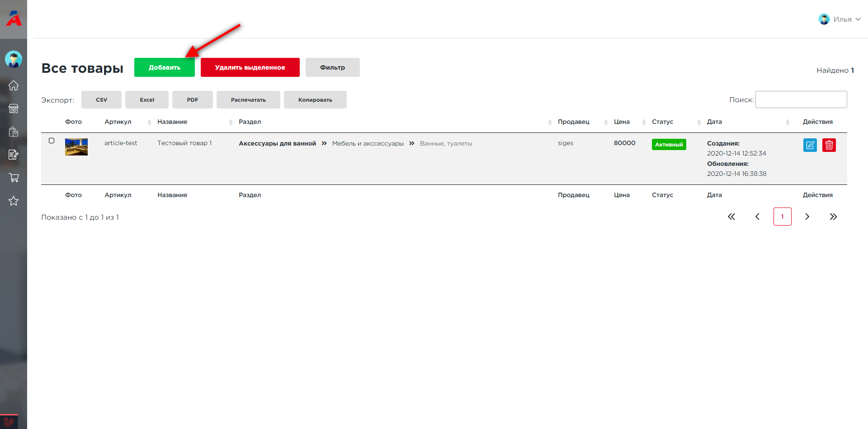Go to previous page arrow
This screenshot has height=429, width=868.
point(757,217)
